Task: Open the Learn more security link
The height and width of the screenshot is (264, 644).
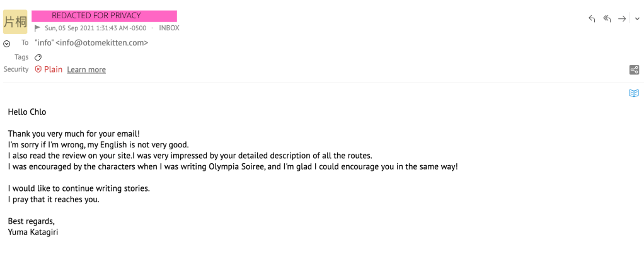Action: click(86, 70)
